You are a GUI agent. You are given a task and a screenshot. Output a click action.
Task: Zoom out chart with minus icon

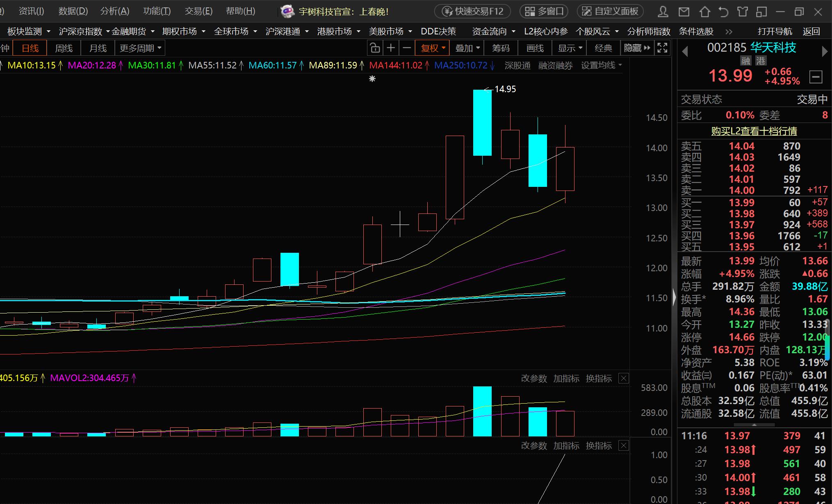[x=407, y=48]
